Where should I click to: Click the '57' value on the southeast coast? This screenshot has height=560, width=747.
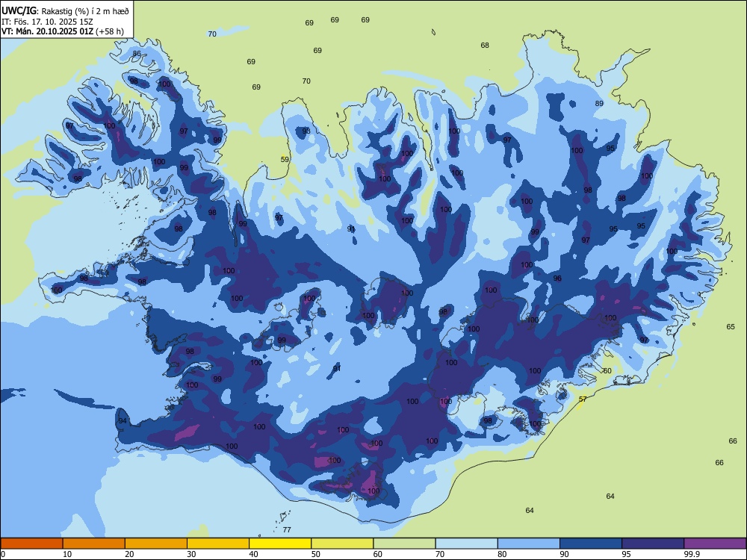[583, 399]
